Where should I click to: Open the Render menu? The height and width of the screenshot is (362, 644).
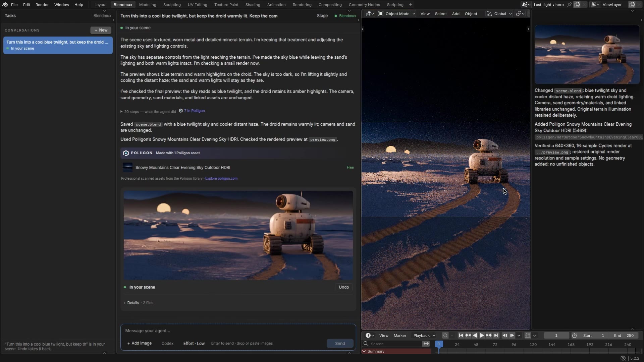point(42,5)
